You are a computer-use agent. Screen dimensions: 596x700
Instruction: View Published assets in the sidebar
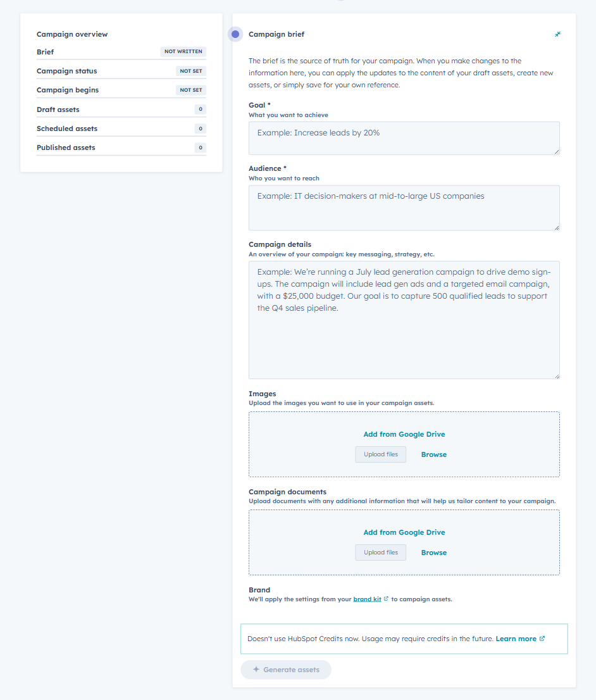[x=66, y=147]
